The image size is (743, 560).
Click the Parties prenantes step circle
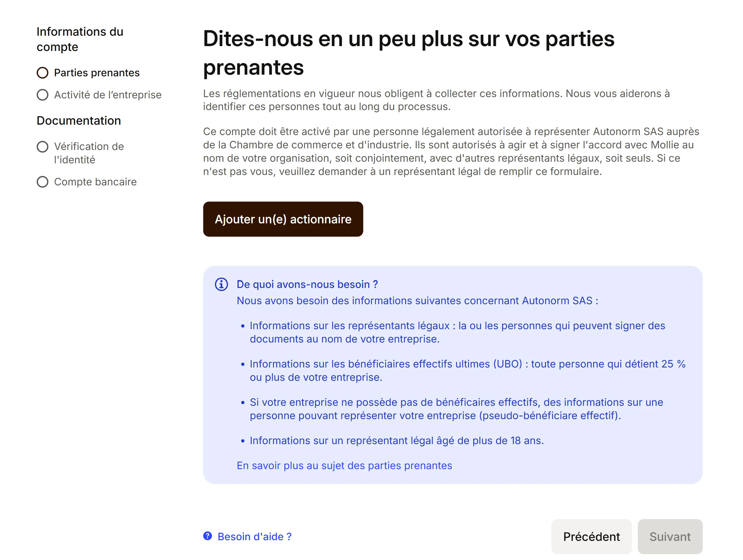coord(42,73)
